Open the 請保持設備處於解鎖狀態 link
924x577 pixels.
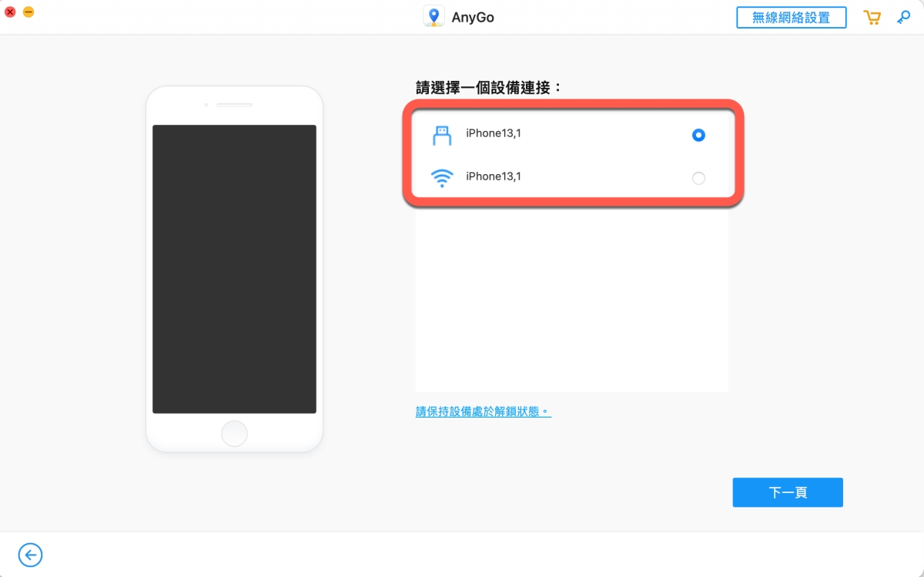tap(484, 411)
